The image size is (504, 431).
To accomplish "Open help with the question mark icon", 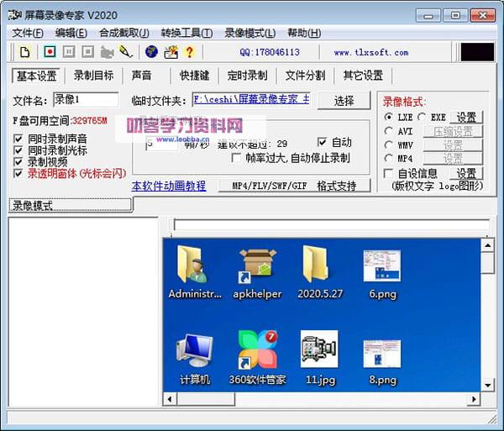I will click(x=190, y=52).
